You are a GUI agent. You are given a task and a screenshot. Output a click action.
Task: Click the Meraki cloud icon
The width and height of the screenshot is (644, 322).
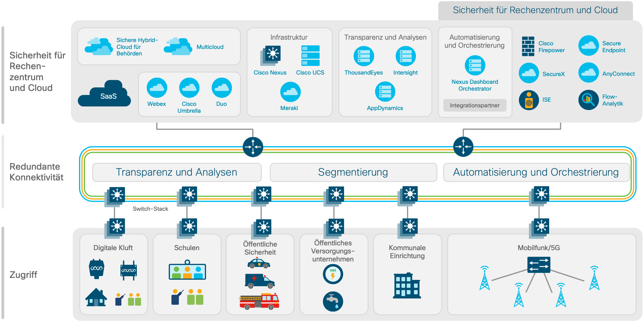tap(290, 92)
